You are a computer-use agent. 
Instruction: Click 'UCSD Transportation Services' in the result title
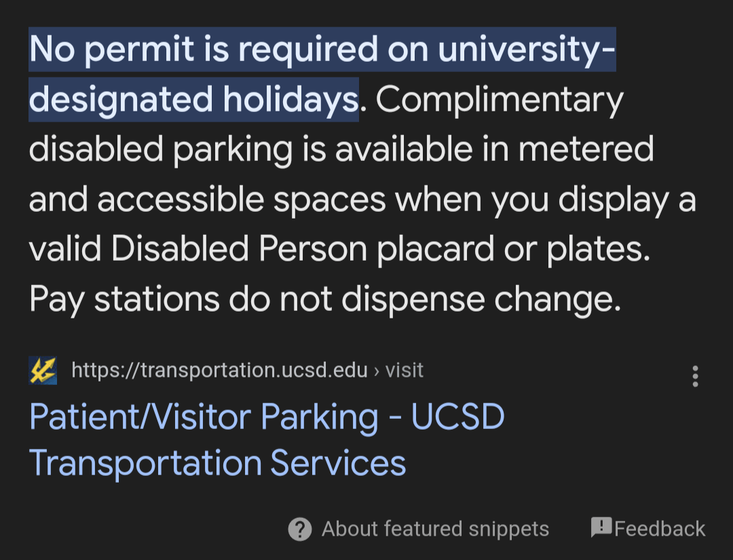pos(217,463)
